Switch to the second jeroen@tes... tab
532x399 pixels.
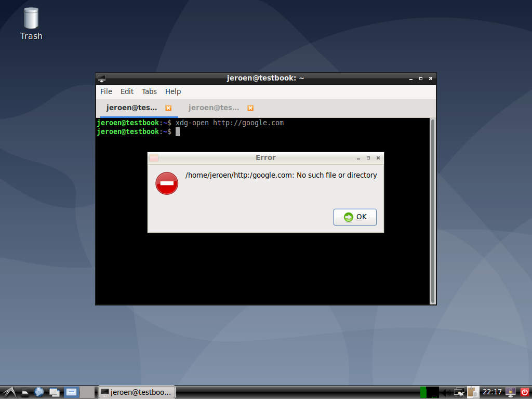click(214, 108)
